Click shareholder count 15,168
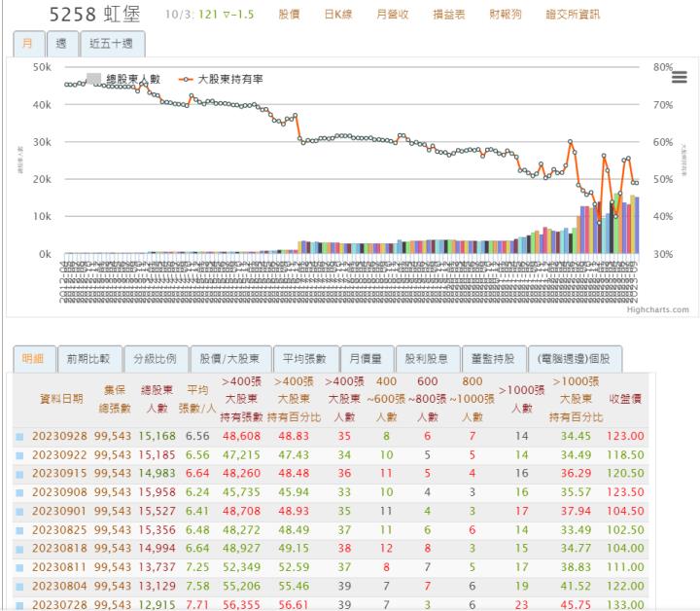Viewport: 700px width, 611px height. (157, 437)
